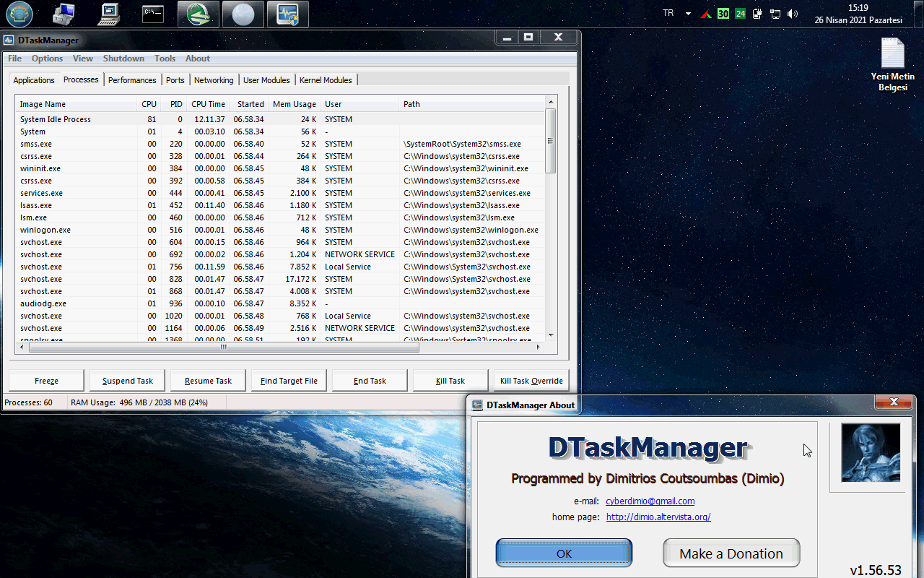Viewport: 924px width, 578px height.
Task: Switch to the User Modules tab
Action: tap(266, 80)
